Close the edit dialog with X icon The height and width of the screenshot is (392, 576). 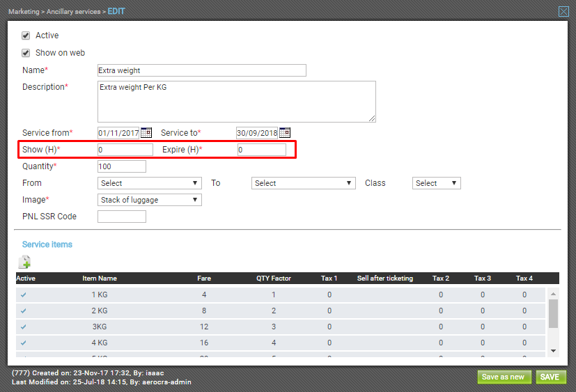pos(563,11)
